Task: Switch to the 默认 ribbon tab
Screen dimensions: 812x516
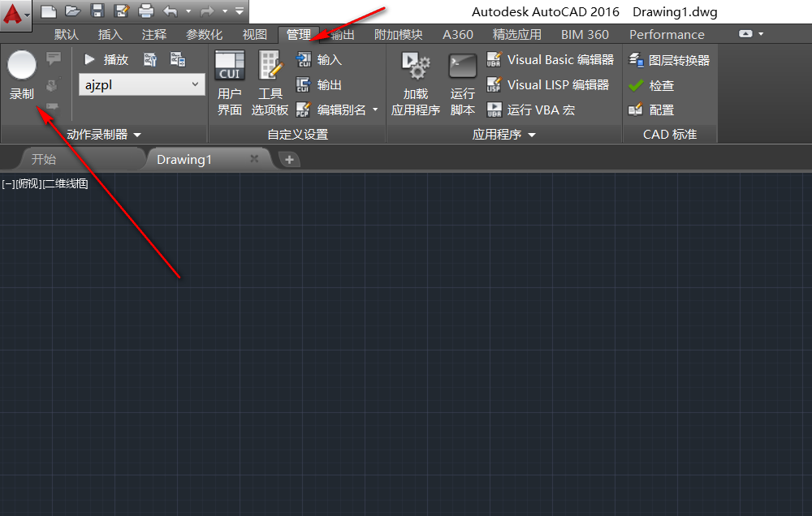Action: [x=67, y=35]
